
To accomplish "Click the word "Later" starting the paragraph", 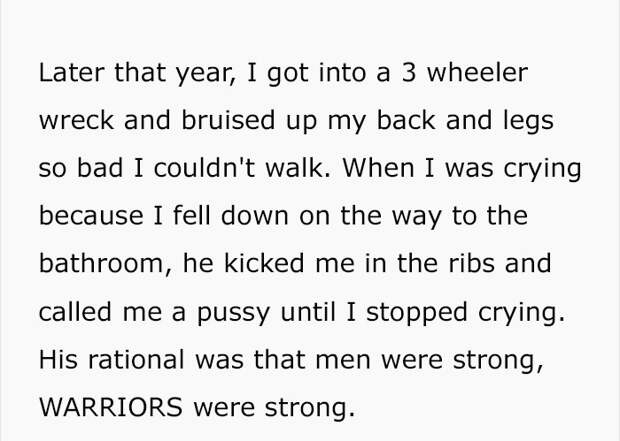I will point(72,73).
